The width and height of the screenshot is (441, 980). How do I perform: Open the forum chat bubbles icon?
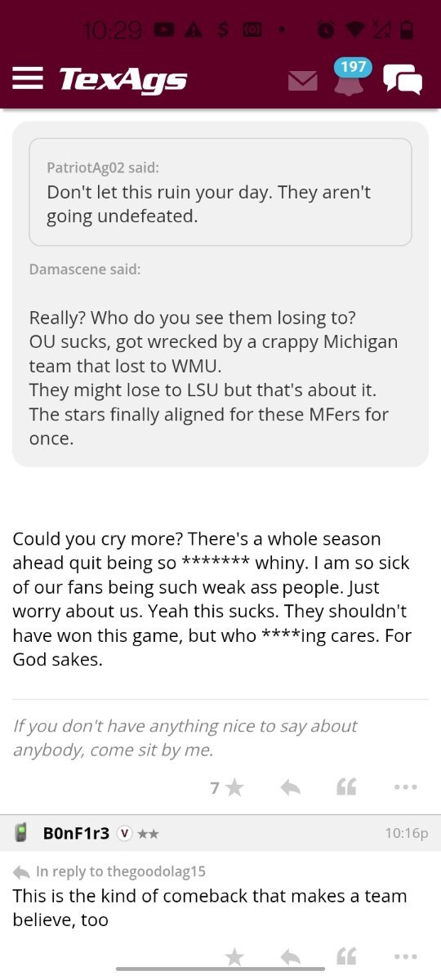coord(403,79)
